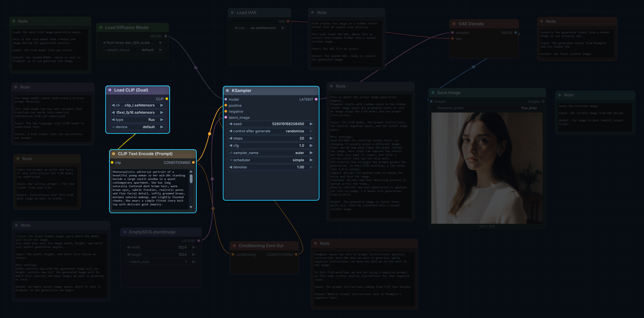Viewport: 644px width, 318px height.
Task: Collapse the VAE Decode node title dot
Action: point(454,24)
